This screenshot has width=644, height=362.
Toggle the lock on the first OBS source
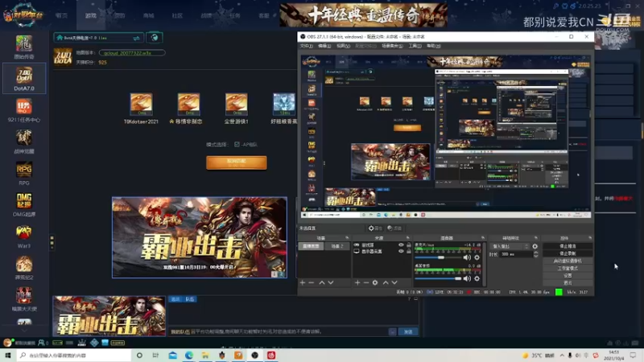point(409,245)
